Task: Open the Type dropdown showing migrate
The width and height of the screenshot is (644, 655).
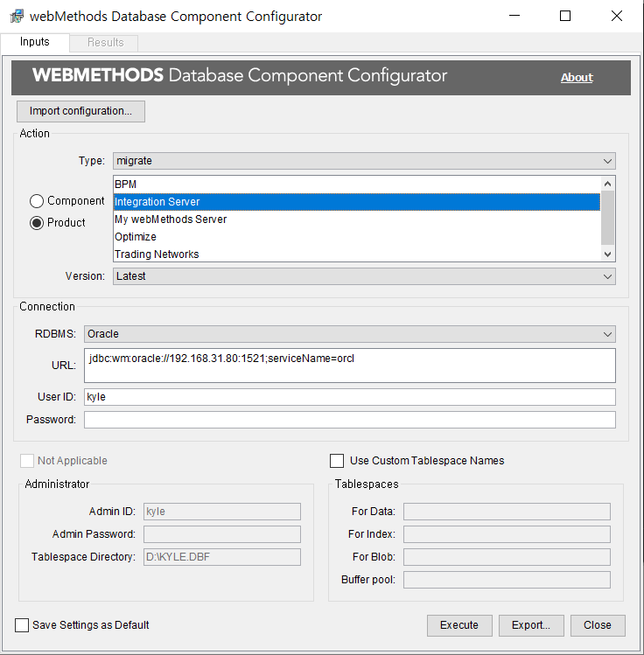Action: [364, 161]
